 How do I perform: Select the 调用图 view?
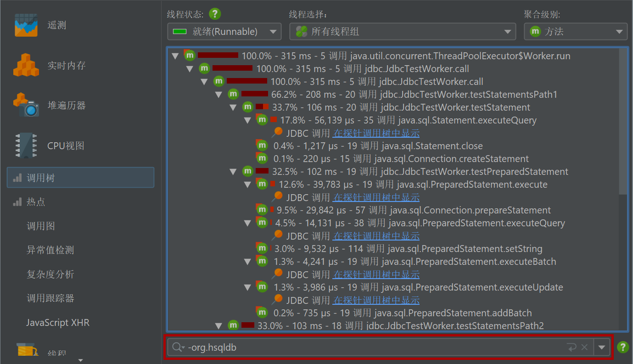point(41,226)
